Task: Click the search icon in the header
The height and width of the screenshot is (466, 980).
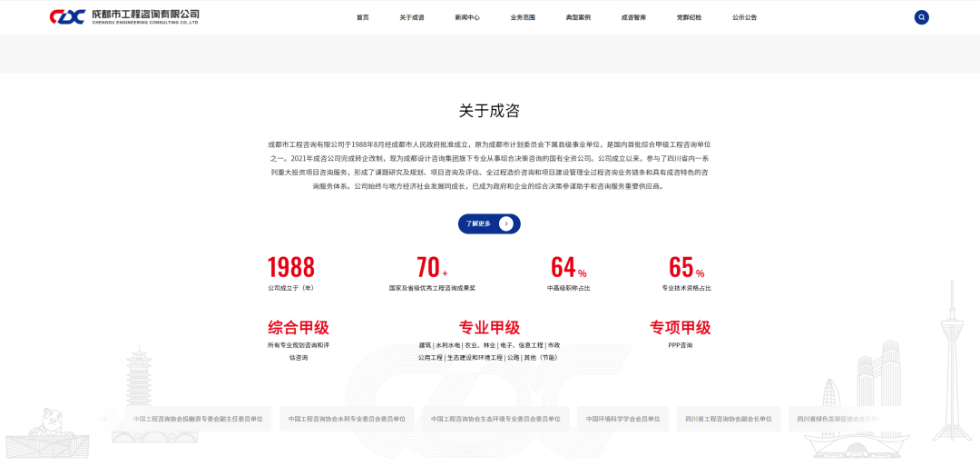Action: [x=921, y=17]
